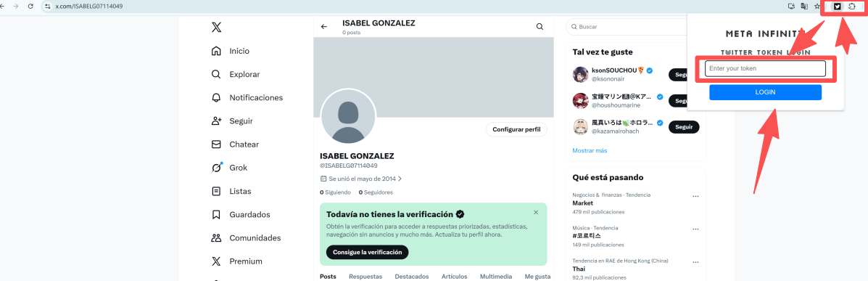Open Chatear envelope icon
Screen dimensions: 868x281
click(x=216, y=144)
